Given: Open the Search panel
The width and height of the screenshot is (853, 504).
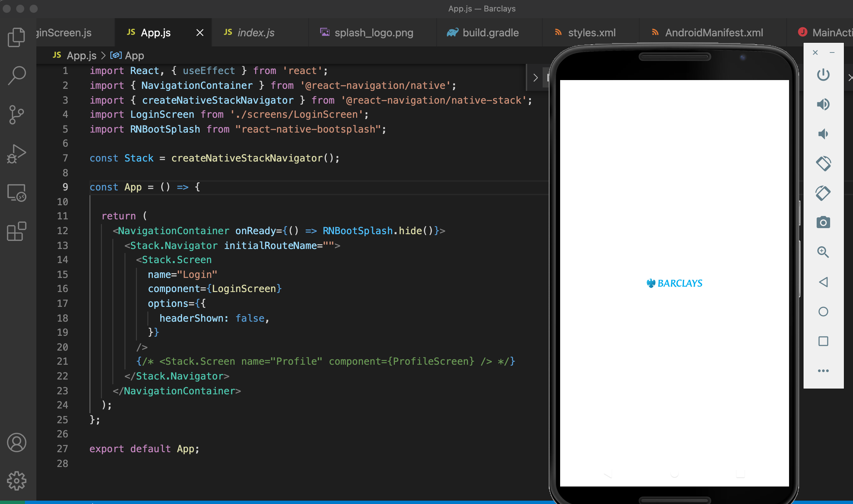Looking at the screenshot, I should [16, 75].
